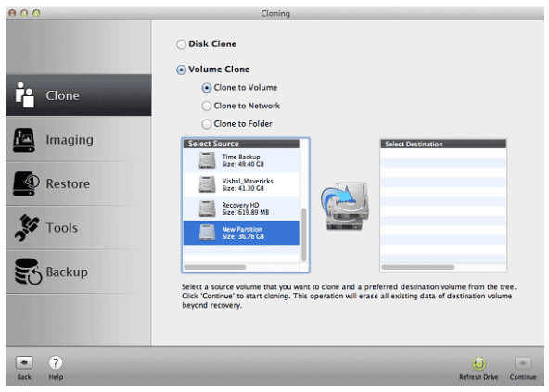Click the Vishal_Mavericks drive icon

(207, 184)
